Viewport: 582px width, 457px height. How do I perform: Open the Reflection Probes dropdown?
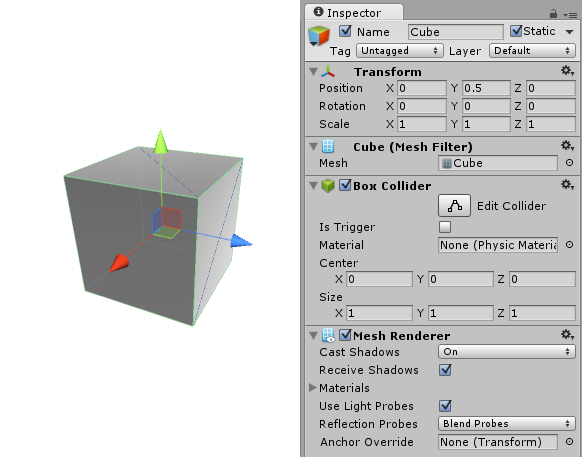(x=507, y=424)
